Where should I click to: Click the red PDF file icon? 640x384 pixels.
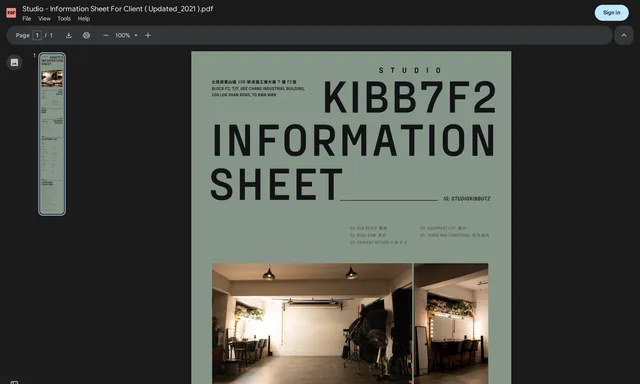(x=11, y=13)
